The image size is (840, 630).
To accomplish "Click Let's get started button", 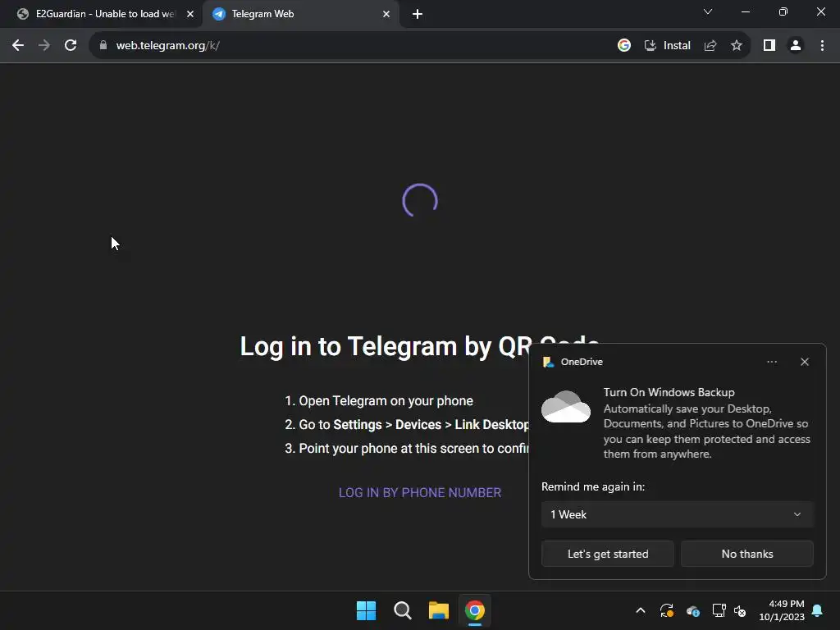I will tap(608, 554).
